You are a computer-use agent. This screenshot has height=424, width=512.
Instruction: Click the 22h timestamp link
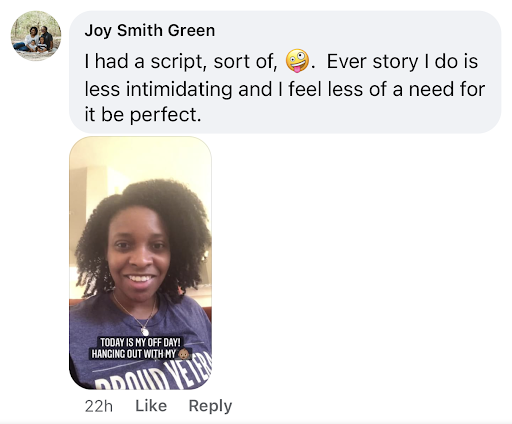[99, 406]
